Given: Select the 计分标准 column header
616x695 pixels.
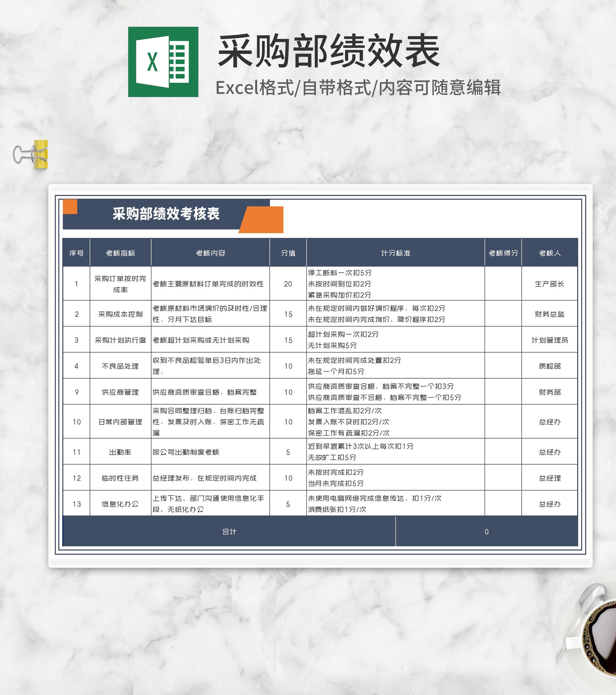Looking at the screenshot, I should click(395, 253).
